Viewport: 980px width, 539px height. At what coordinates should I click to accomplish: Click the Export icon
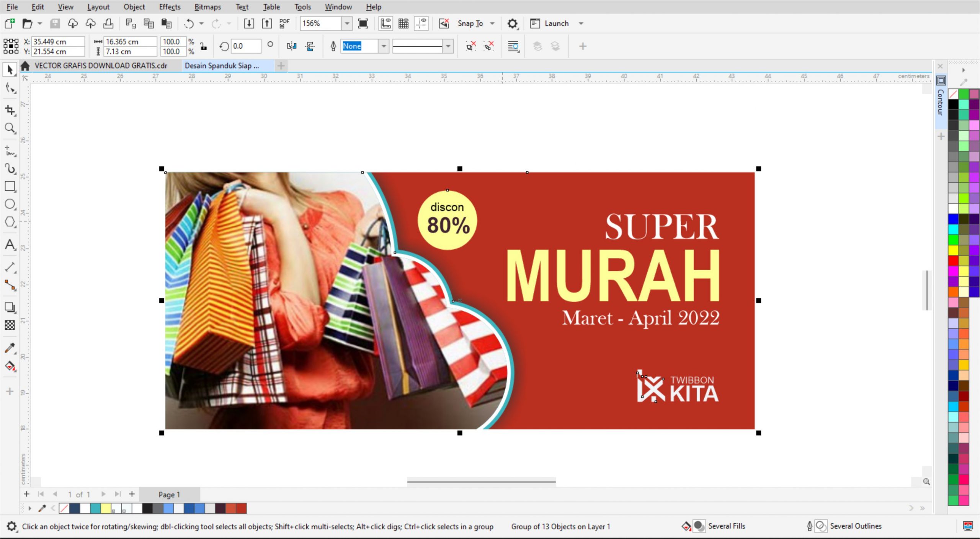[267, 23]
